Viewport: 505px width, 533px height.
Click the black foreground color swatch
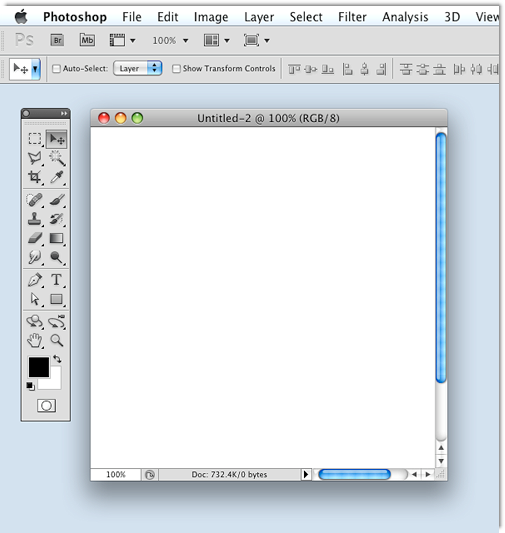pos(39,367)
